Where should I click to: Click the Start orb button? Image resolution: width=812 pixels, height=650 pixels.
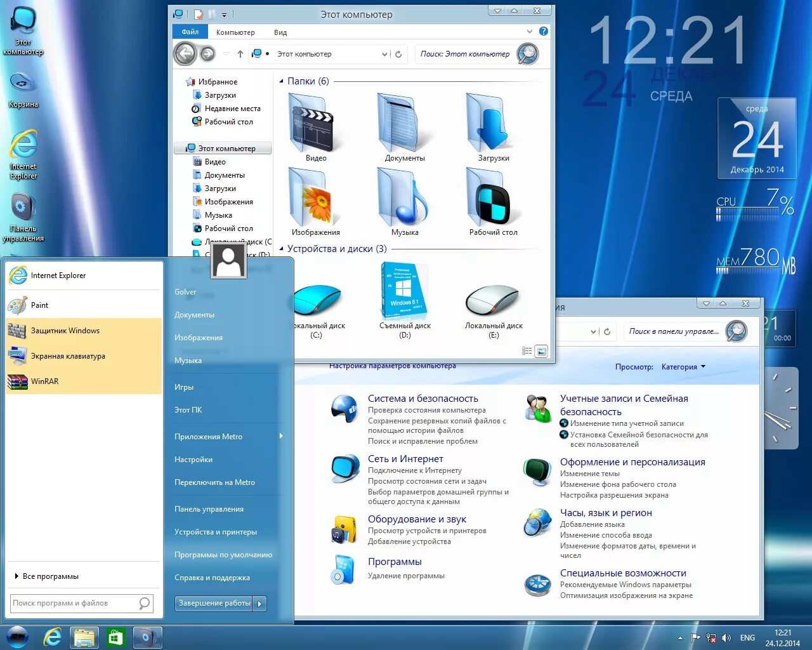[x=17, y=637]
